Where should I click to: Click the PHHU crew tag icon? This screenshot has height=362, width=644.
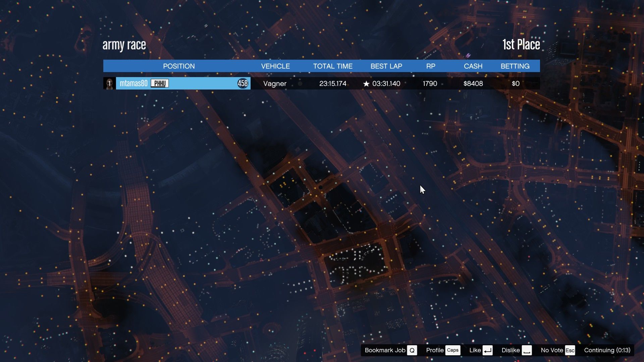tap(160, 83)
